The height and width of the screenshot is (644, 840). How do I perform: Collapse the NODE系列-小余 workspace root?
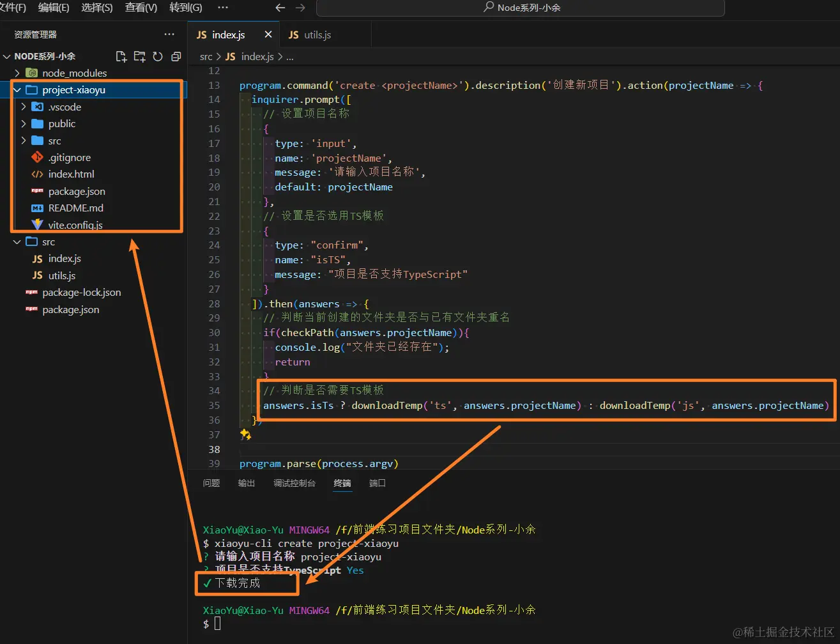tap(7, 56)
